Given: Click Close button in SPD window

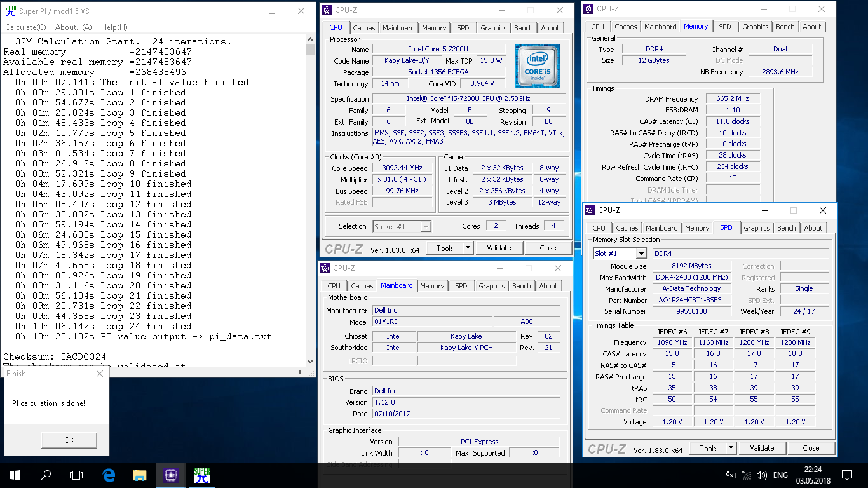Looking at the screenshot, I should pyautogui.click(x=811, y=448).
